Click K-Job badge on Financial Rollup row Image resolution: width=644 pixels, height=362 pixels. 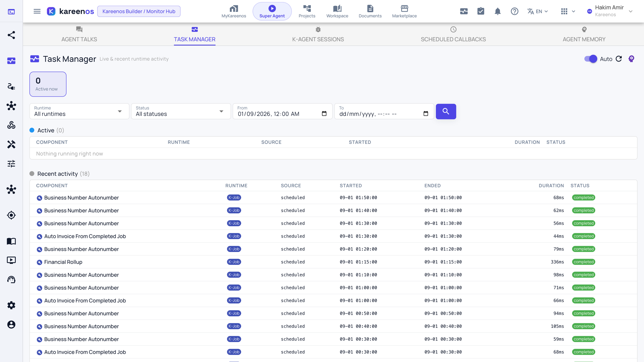[x=234, y=262]
